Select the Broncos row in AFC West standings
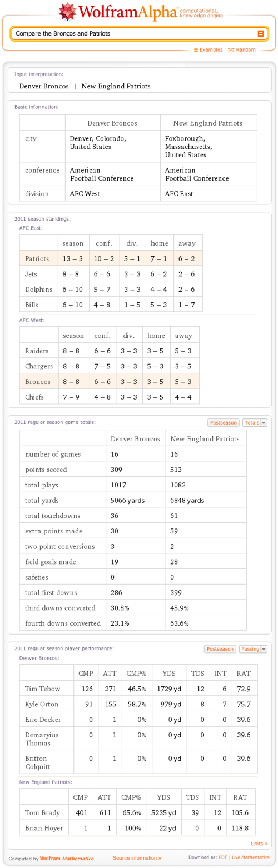This screenshot has height=868, width=278. coord(110,382)
